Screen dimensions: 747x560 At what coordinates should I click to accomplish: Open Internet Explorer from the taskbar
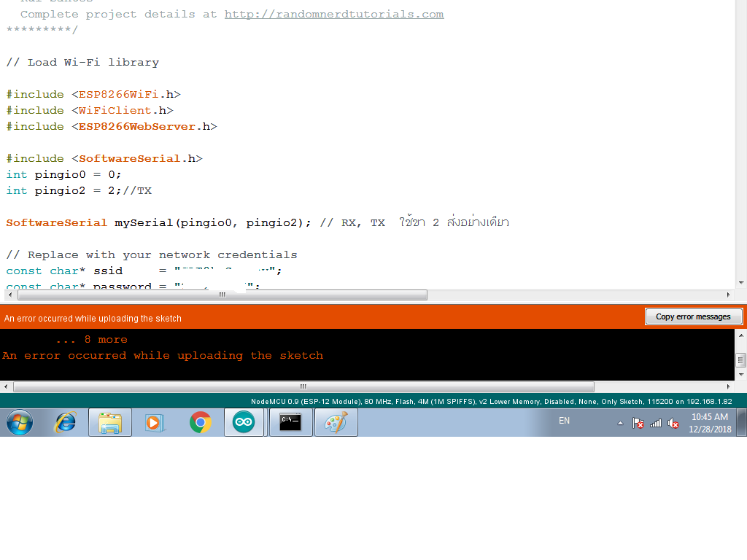(x=66, y=422)
